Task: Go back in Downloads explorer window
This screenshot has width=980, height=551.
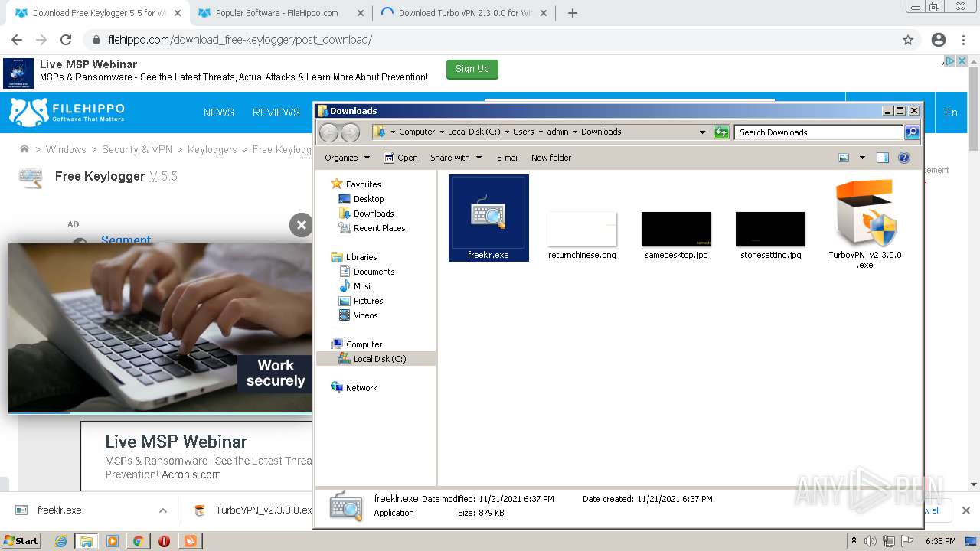Action: tap(328, 132)
